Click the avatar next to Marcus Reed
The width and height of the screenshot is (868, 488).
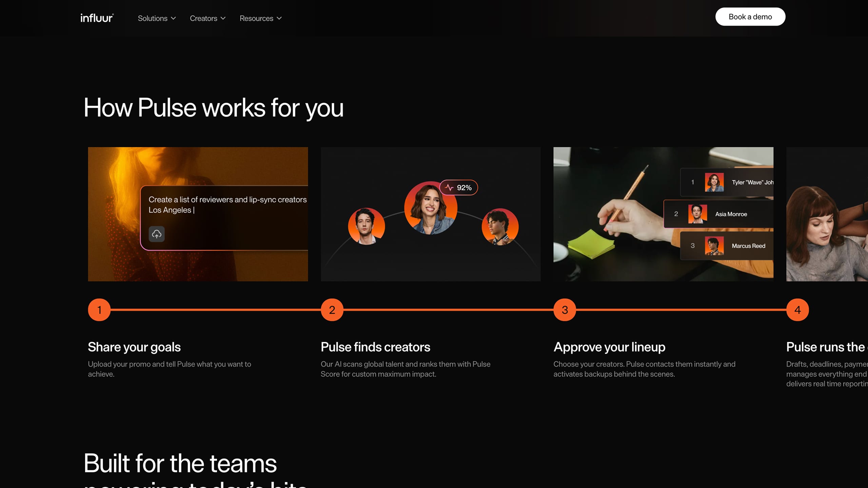pos(714,246)
